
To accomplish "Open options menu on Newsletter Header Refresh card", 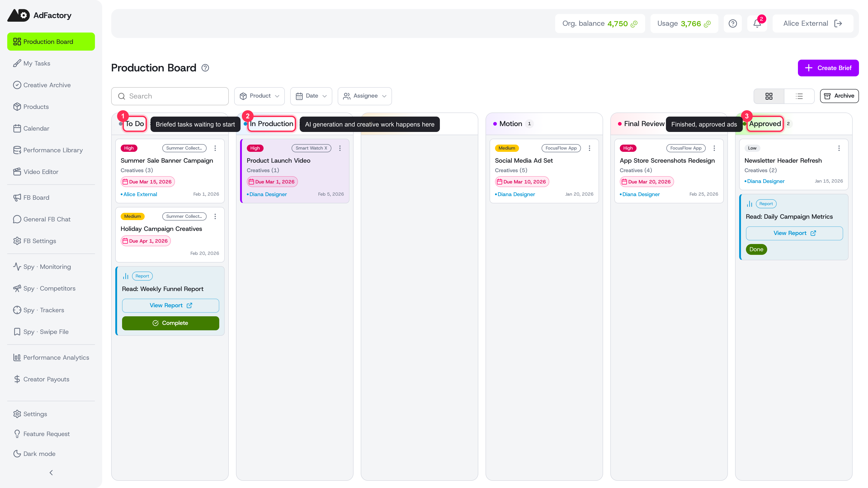I will point(839,148).
